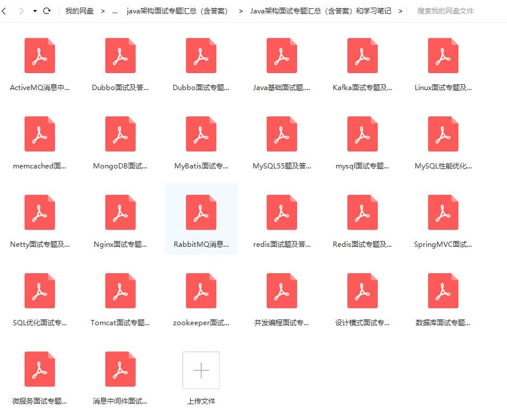The image size is (507, 420).
Task: Click the file name 消息中间件面试...
Action: click(120, 401)
